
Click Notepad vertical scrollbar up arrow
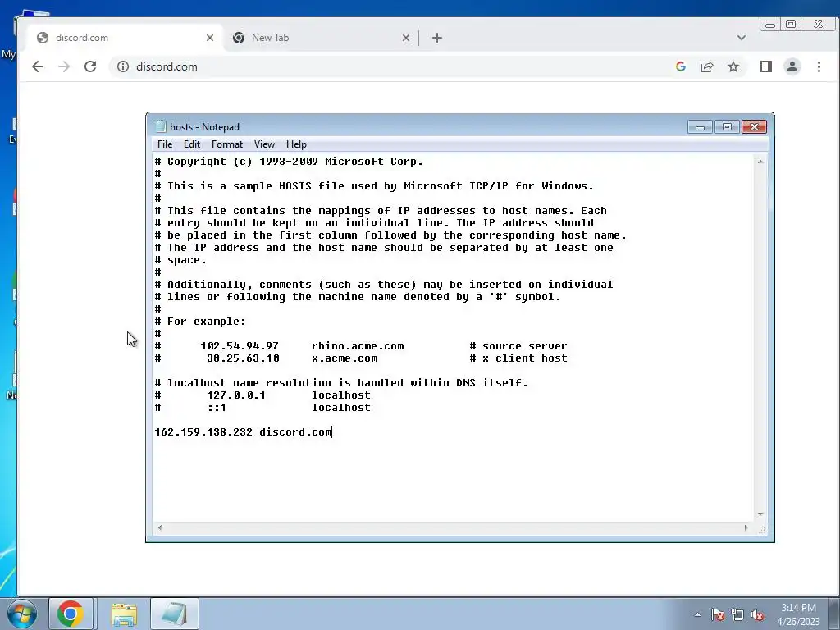click(760, 162)
